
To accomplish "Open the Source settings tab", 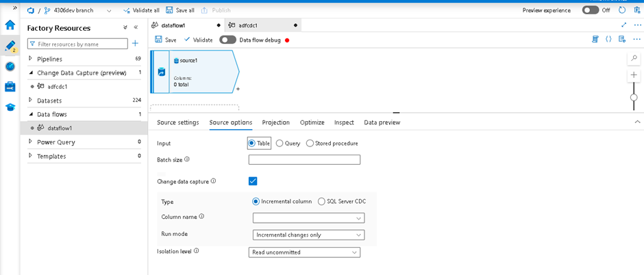I will (178, 122).
